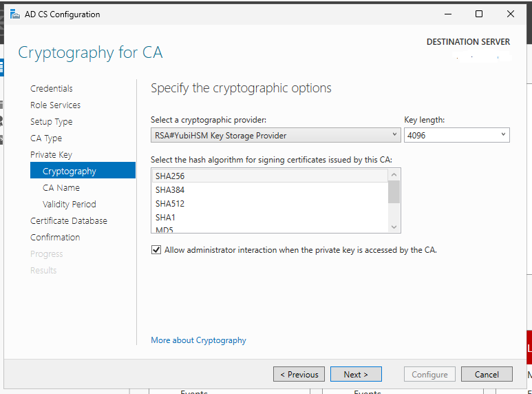Viewport: 532px width, 394px height.
Task: Navigate to Certificate Database step
Action: pyautogui.click(x=69, y=221)
